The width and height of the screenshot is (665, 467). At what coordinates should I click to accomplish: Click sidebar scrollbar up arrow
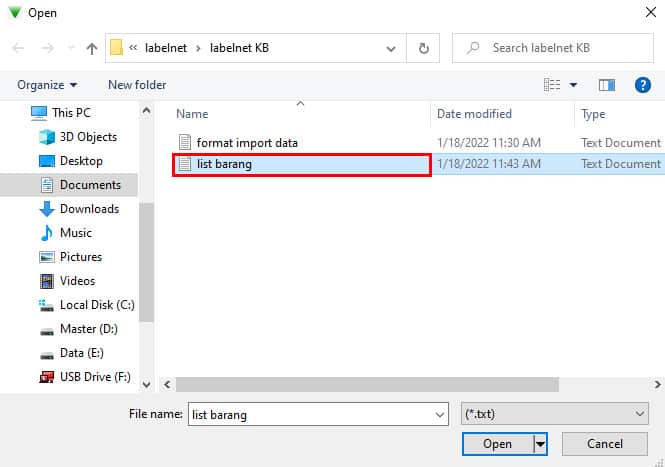(x=146, y=111)
